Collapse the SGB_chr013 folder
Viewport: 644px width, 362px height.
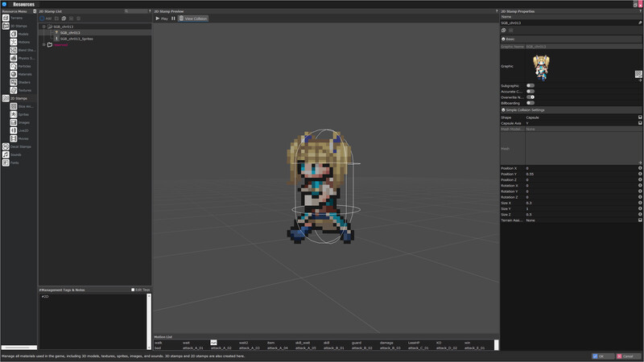(44, 27)
